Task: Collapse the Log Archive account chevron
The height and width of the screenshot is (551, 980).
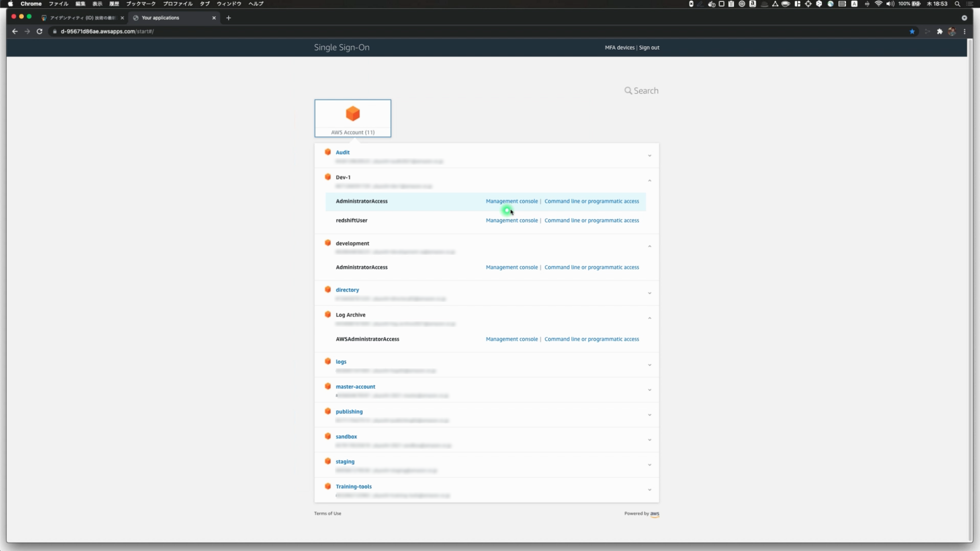Action: (x=649, y=318)
